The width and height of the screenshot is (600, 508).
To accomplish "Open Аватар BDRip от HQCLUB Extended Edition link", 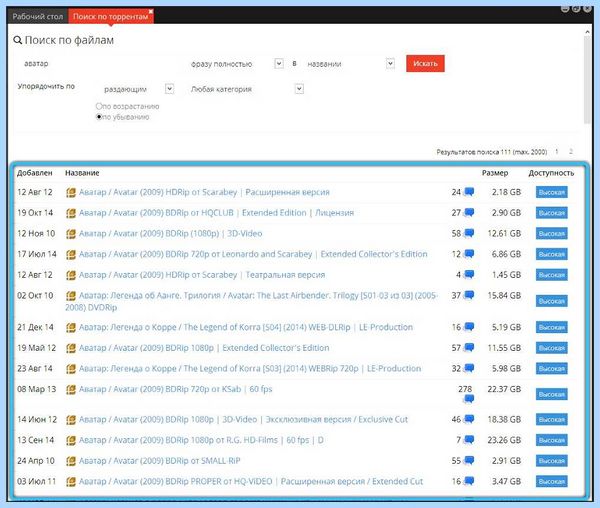I will click(216, 213).
